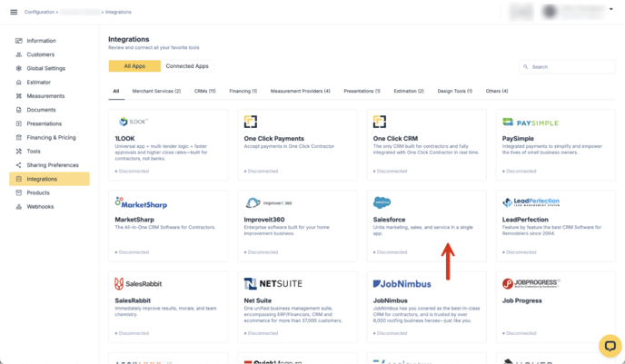Open the Measurement Providers tab
The height and width of the screenshot is (364, 625).
pos(300,91)
